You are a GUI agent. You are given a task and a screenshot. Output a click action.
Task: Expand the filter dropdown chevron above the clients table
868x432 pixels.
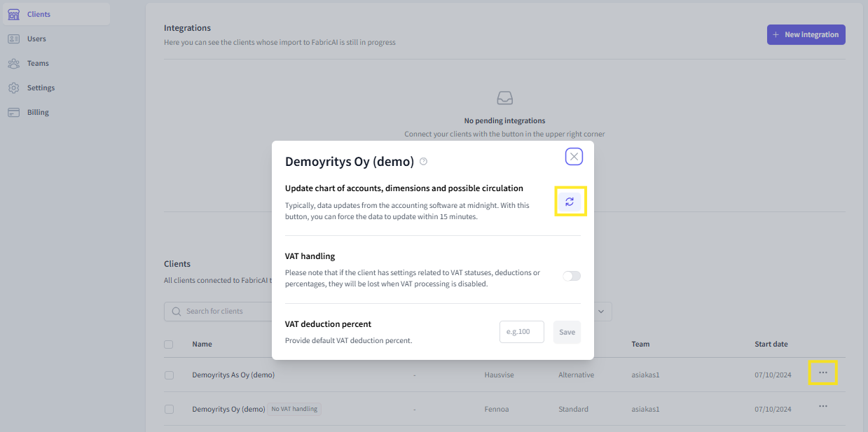pyautogui.click(x=602, y=312)
